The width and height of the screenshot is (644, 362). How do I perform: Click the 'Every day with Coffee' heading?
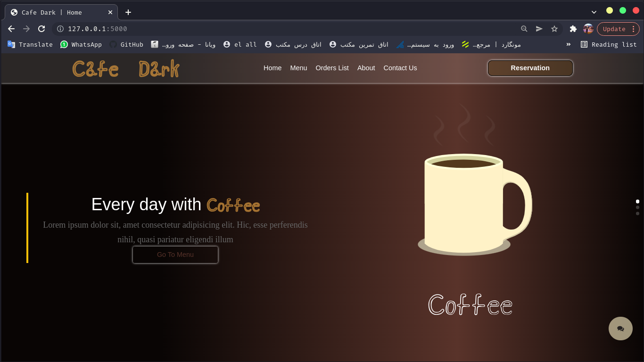pos(175,205)
